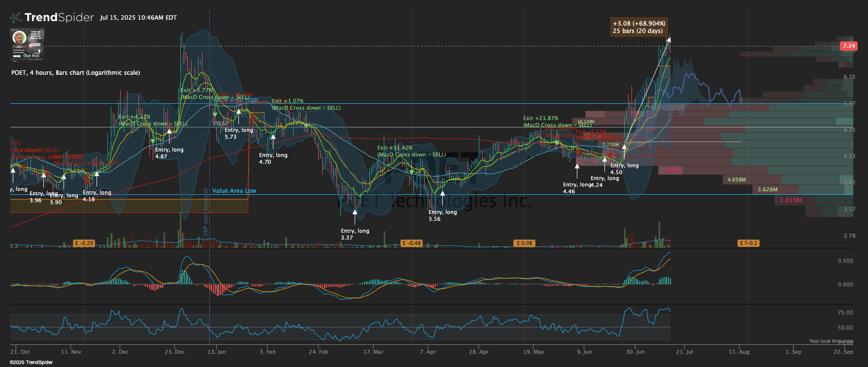The height and width of the screenshot is (367, 868).
Task: Click the 3.62 price axis label
Action: point(849,183)
